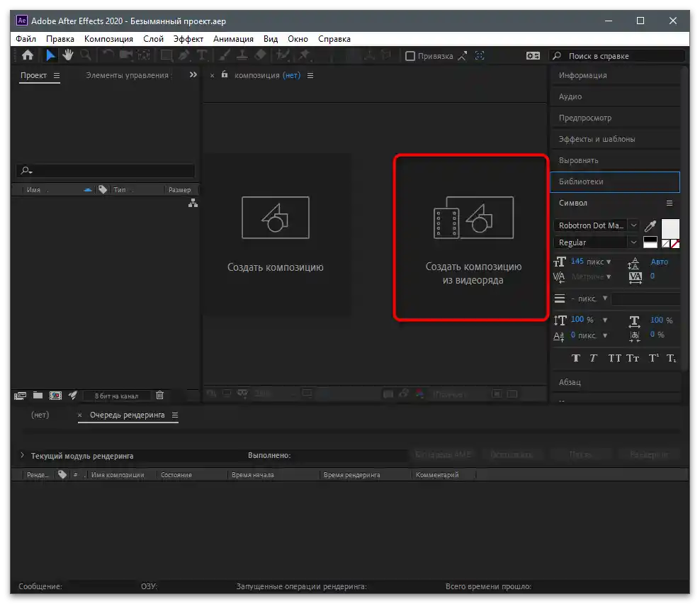Click the leading icon beside Авто
Screen dimensions: 700x604
tap(633, 263)
